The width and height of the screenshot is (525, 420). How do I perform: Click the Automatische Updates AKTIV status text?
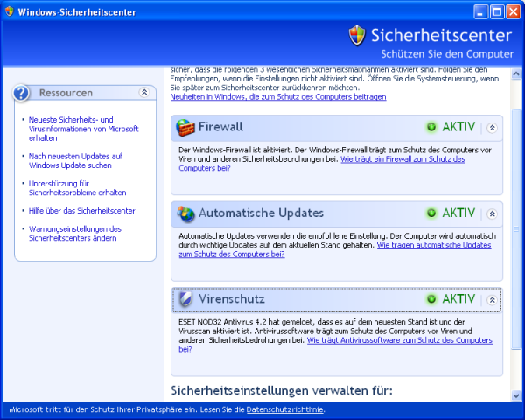[458, 213]
